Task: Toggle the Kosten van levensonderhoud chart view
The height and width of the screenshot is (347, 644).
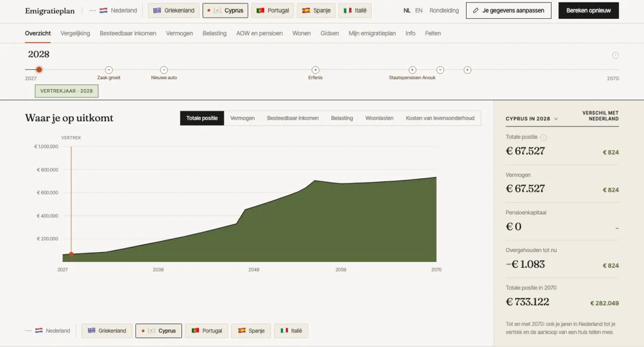Action: tap(440, 118)
